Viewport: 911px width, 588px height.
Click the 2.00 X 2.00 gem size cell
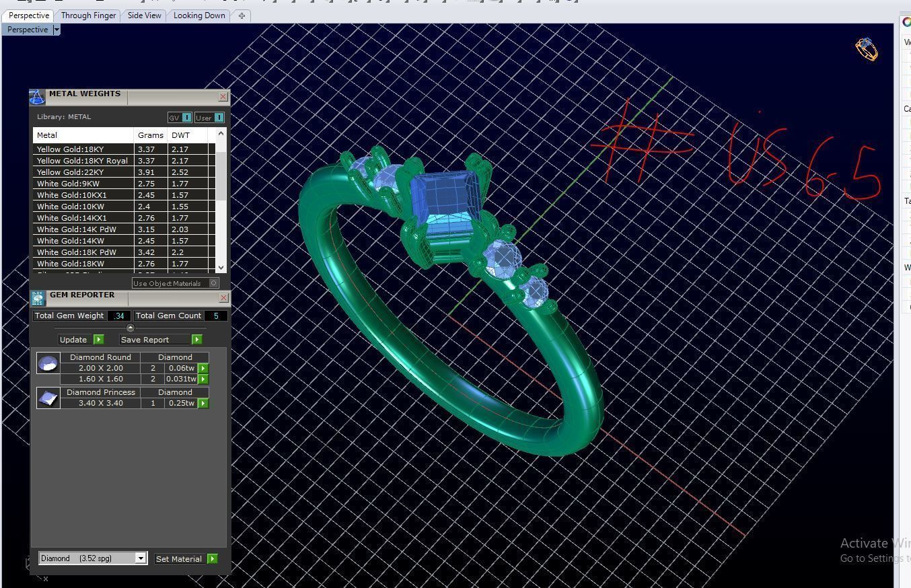click(x=101, y=368)
